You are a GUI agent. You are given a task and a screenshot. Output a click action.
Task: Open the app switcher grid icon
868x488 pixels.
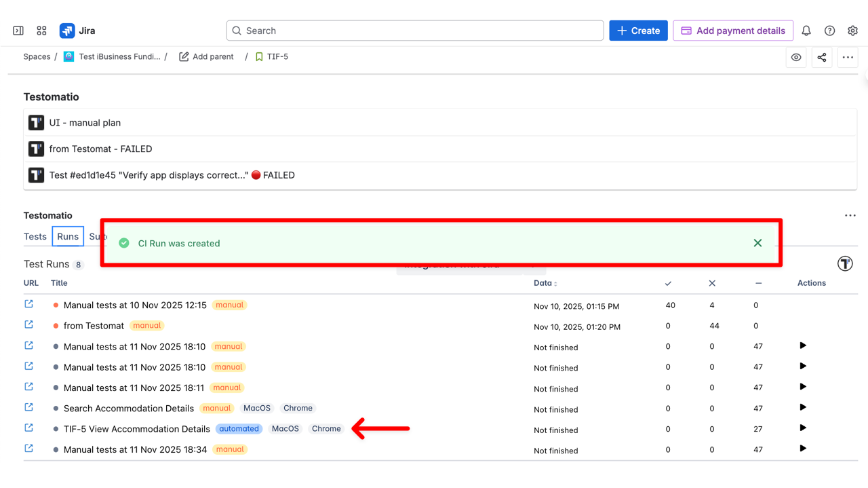pyautogui.click(x=41, y=31)
